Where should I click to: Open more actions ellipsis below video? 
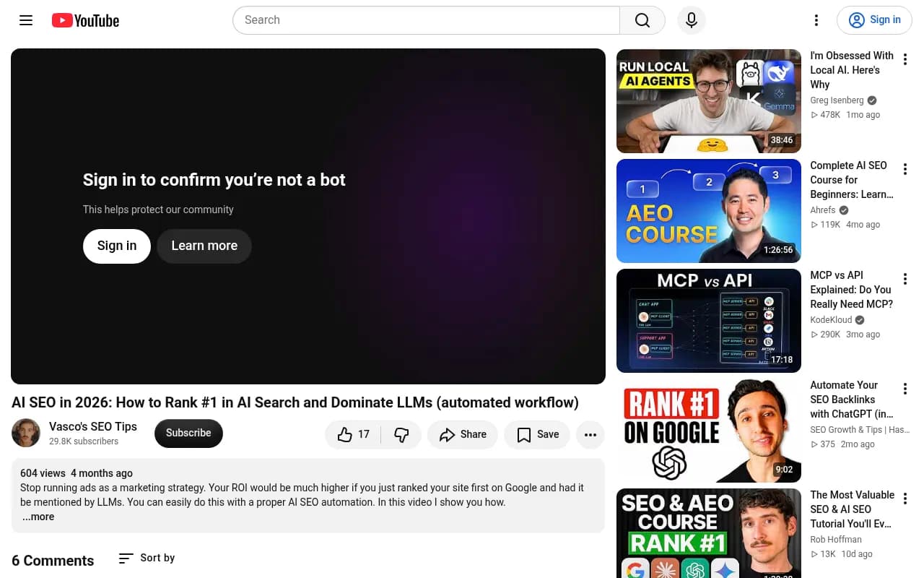pyautogui.click(x=590, y=434)
